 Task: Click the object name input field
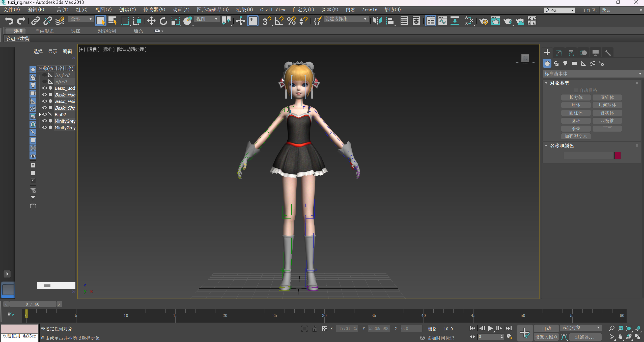point(588,156)
